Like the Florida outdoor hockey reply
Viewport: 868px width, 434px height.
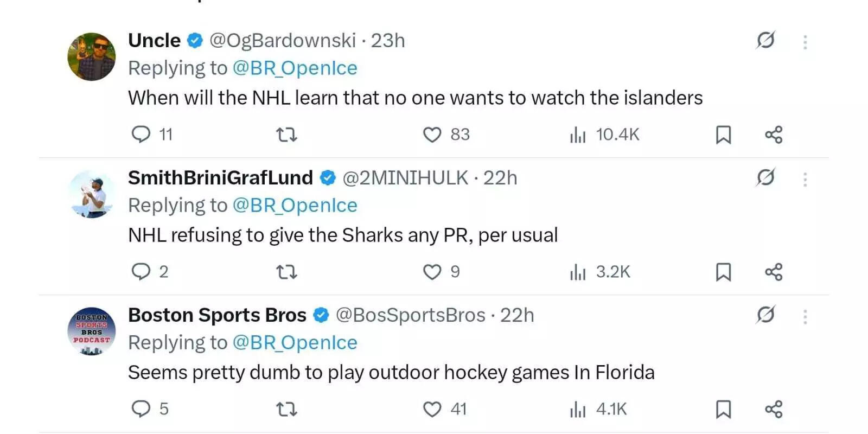[x=432, y=410]
